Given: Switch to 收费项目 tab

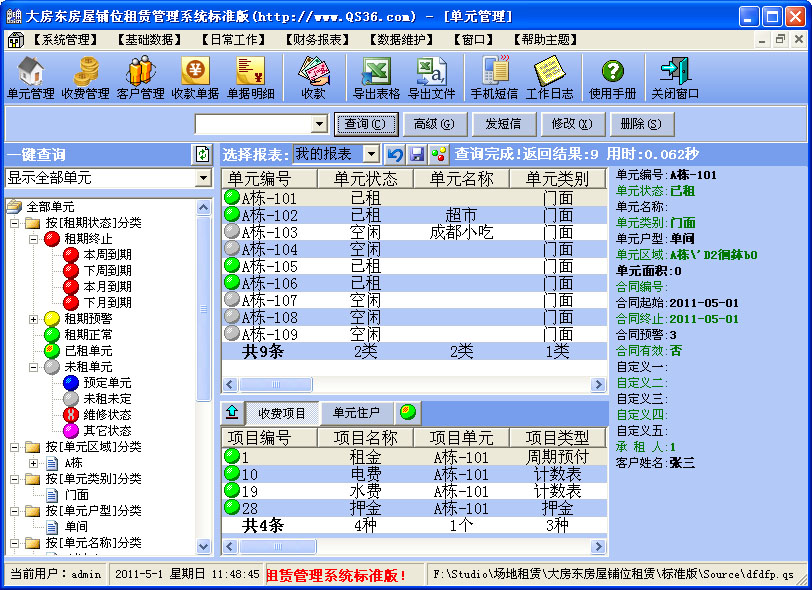Looking at the screenshot, I should (x=281, y=413).
